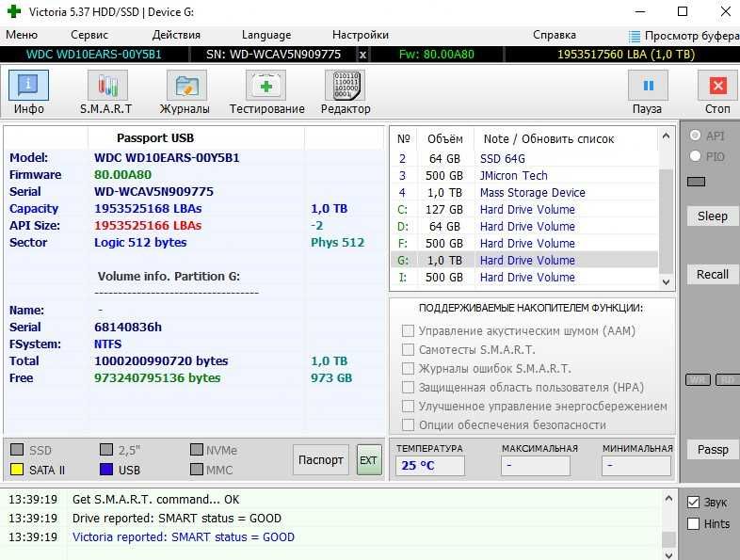Open the Настройки menu
740x560 pixels.
[x=360, y=35]
